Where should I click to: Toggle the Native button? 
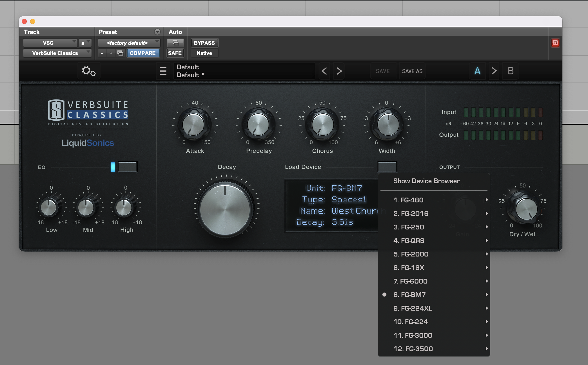point(204,53)
